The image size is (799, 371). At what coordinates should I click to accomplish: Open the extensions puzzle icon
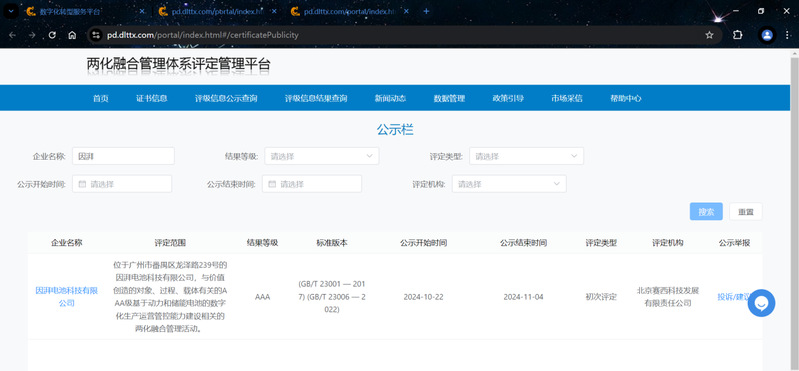click(737, 35)
